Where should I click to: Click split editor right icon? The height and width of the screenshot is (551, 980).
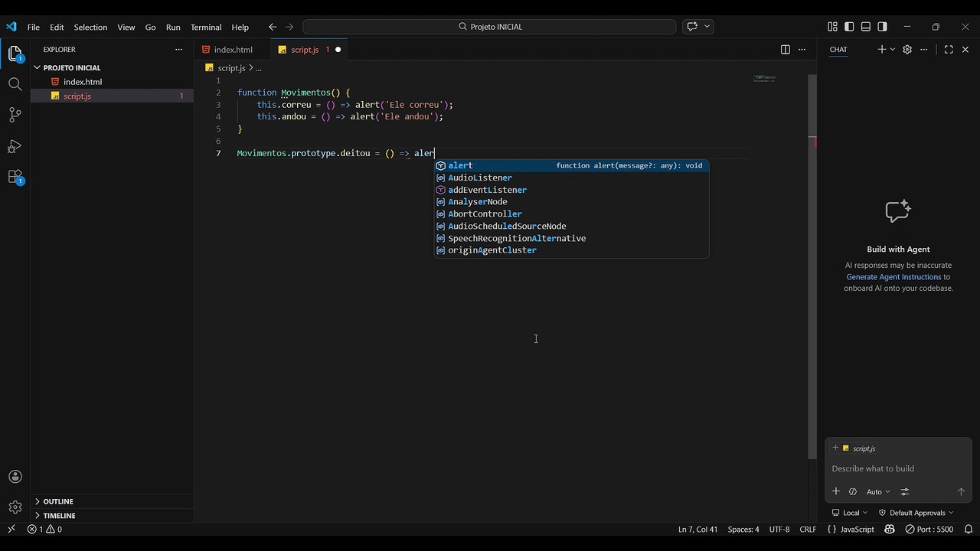tap(785, 50)
